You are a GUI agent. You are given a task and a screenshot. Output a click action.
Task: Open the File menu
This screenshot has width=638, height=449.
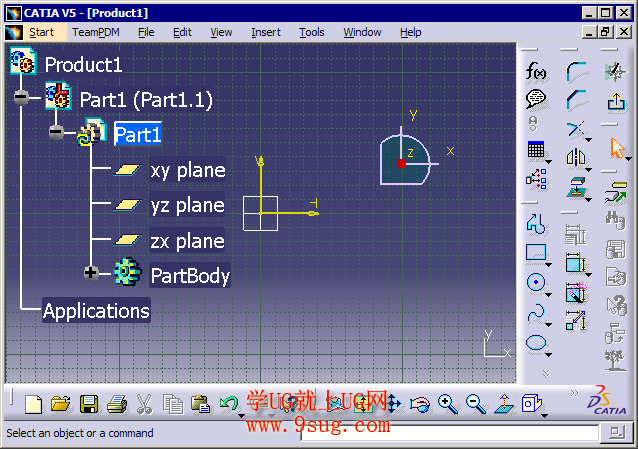tap(146, 32)
